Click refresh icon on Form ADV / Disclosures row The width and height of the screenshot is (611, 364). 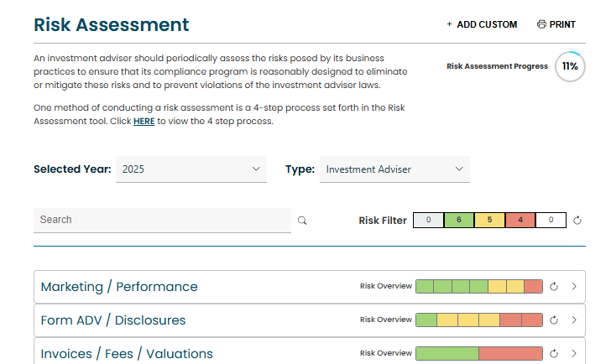pos(554,320)
